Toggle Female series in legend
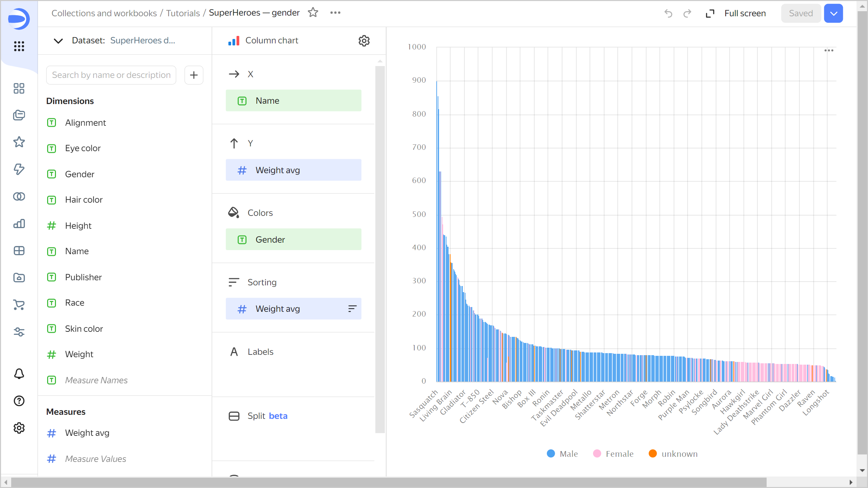This screenshot has width=868, height=488. [613, 453]
